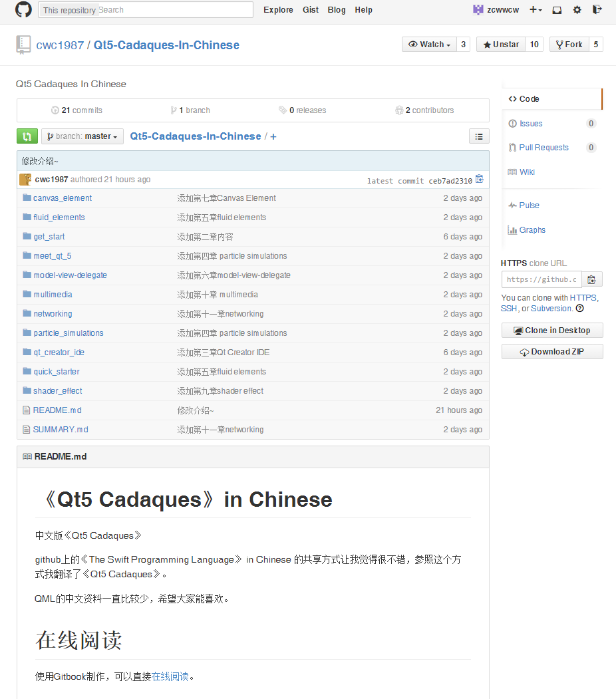Click the sign out icon
Image resolution: width=616 pixels, height=699 pixels.
pyautogui.click(x=597, y=9)
